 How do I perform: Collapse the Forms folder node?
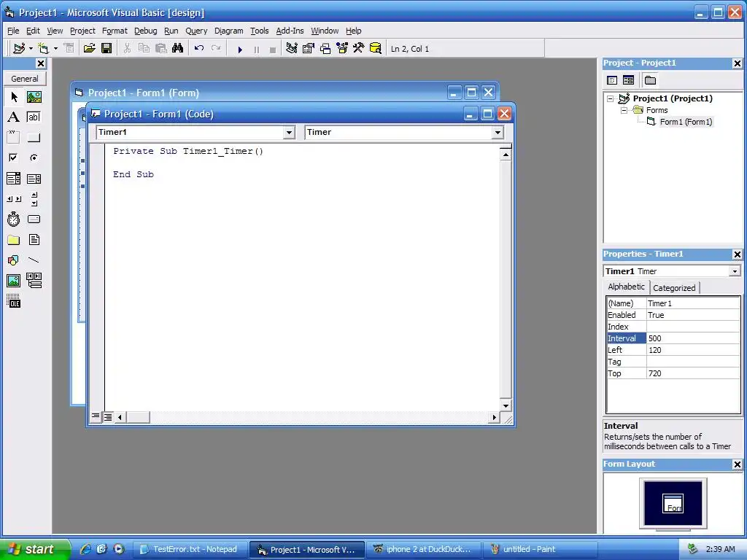click(624, 111)
